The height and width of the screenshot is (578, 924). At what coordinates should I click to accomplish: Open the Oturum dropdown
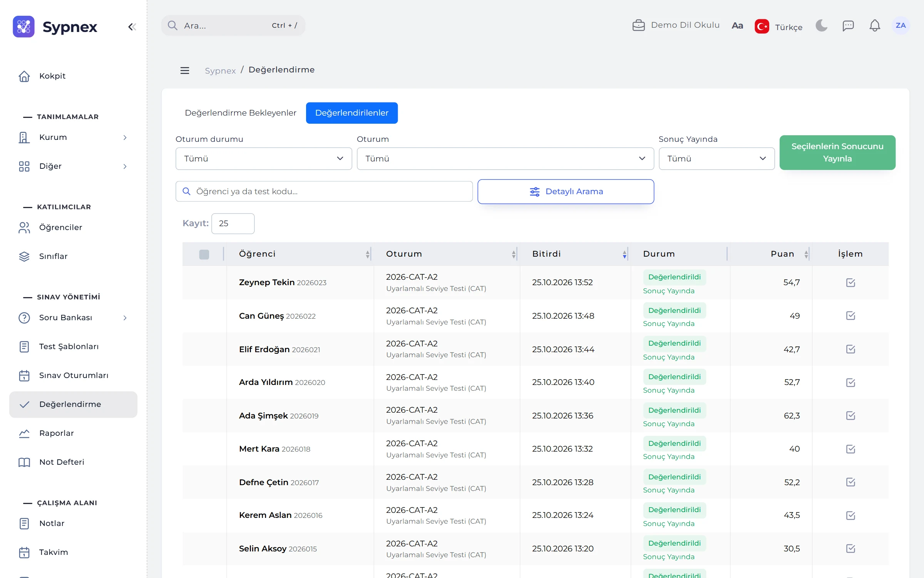coord(505,158)
